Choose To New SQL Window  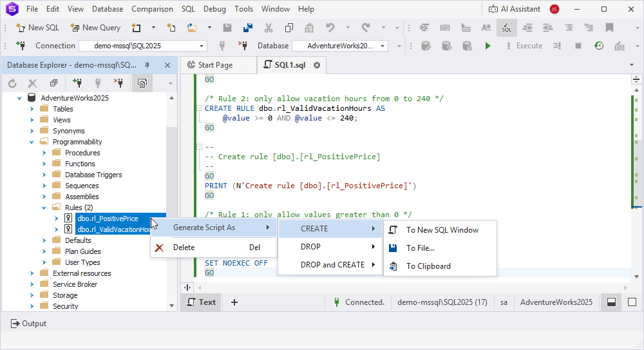click(x=440, y=230)
